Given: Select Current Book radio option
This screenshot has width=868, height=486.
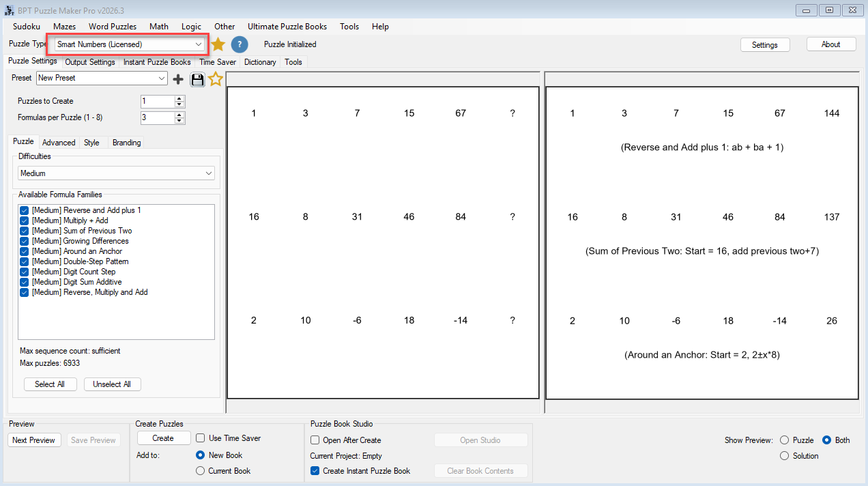Looking at the screenshot, I should pos(200,471).
